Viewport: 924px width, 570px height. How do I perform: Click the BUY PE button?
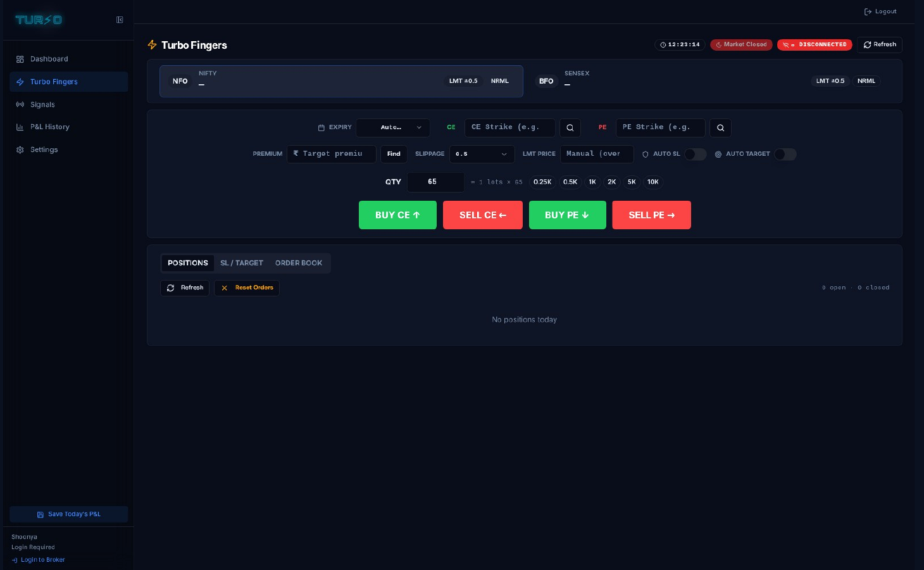point(567,215)
